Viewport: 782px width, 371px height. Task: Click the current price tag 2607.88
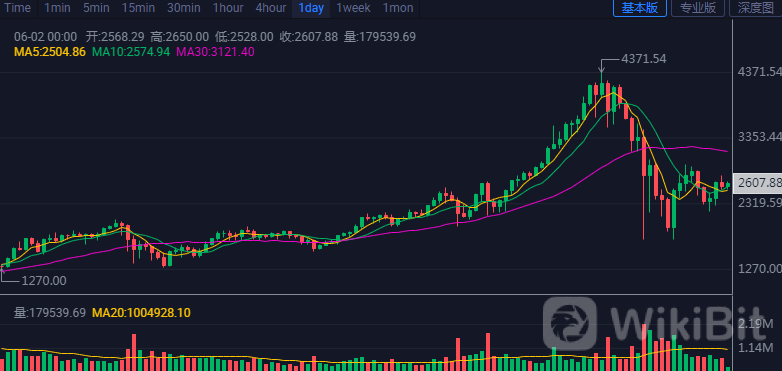point(760,183)
